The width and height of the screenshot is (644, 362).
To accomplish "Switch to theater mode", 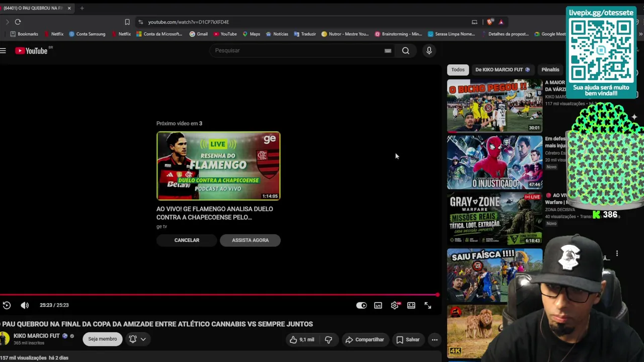I will (411, 305).
